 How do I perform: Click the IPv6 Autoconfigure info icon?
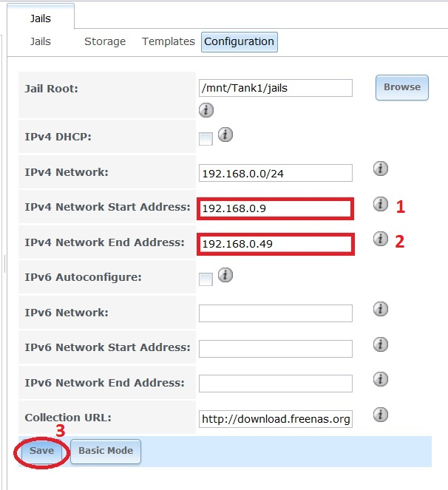[225, 275]
